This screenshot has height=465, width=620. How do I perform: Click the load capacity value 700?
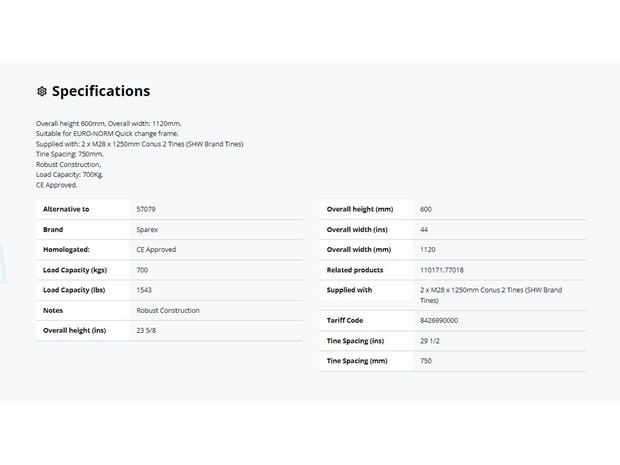point(142,270)
